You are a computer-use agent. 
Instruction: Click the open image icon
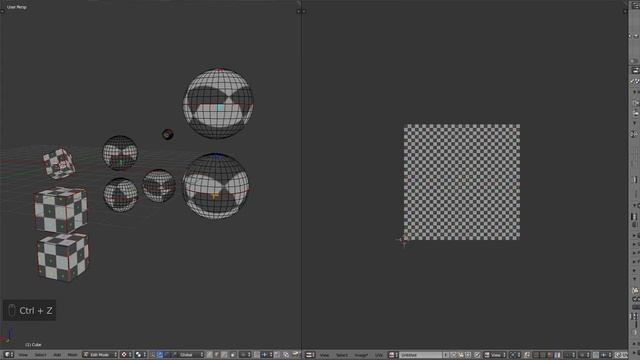point(461,355)
